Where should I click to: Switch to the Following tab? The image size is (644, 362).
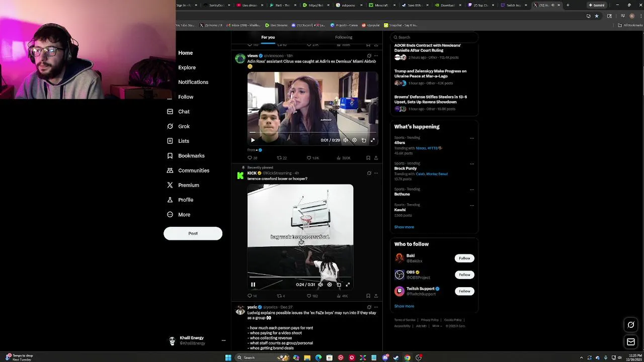[x=344, y=37]
